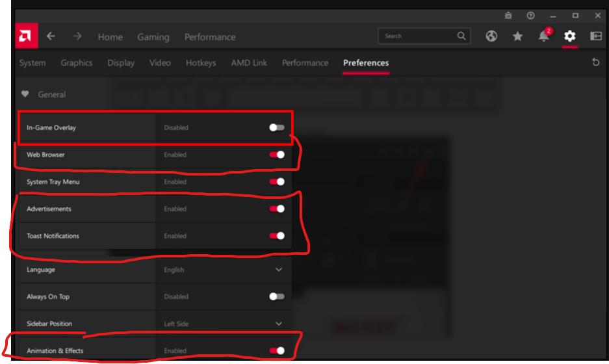Image resolution: width=609 pixels, height=364 pixels.
Task: Open the help question mark icon
Action: pyautogui.click(x=530, y=16)
